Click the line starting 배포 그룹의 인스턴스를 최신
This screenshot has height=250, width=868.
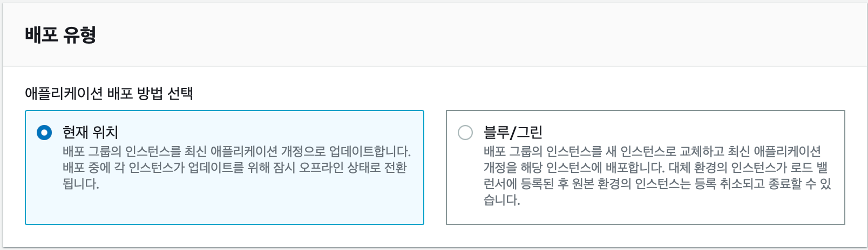tap(236, 151)
